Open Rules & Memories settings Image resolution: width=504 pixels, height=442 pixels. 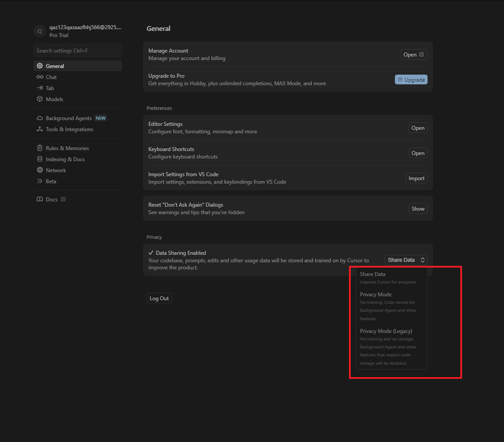[x=77, y=148]
